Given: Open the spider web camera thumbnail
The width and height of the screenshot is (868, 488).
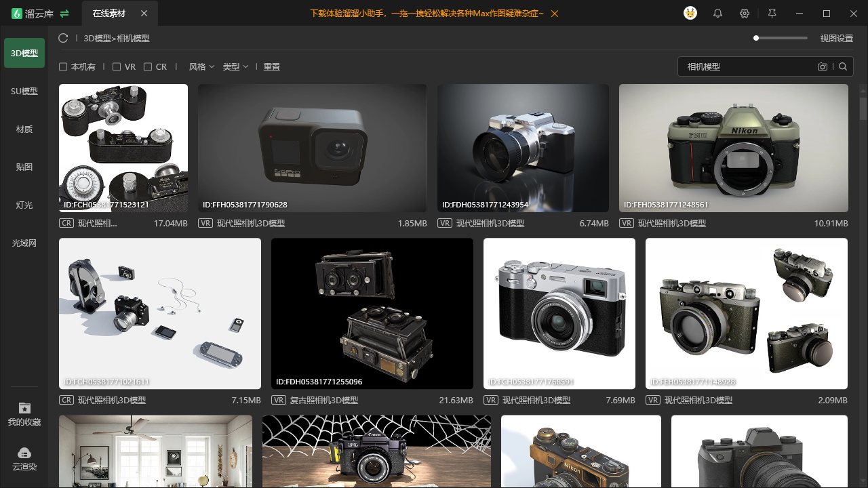Looking at the screenshot, I should coord(376,451).
